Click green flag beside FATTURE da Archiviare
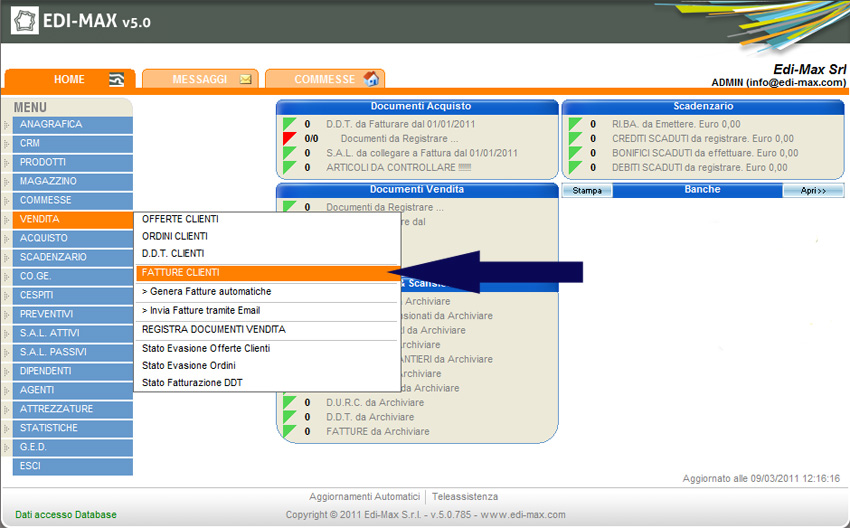850x528 pixels. [288, 432]
